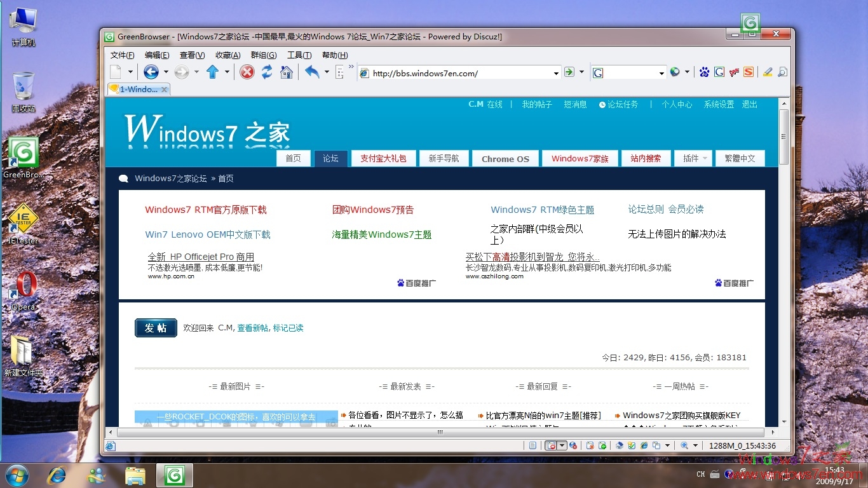The height and width of the screenshot is (488, 868).
Task: Click the undo closed page arrow icon
Action: 311,72
